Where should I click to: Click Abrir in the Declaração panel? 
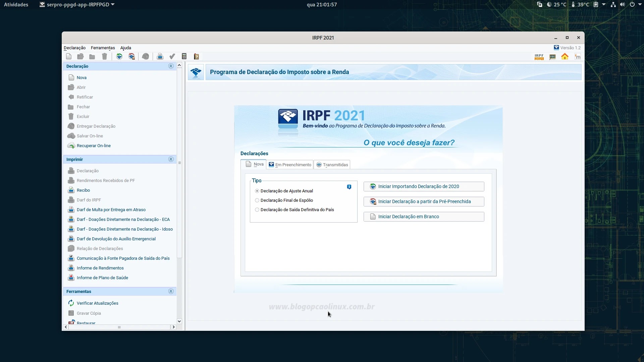81,87
